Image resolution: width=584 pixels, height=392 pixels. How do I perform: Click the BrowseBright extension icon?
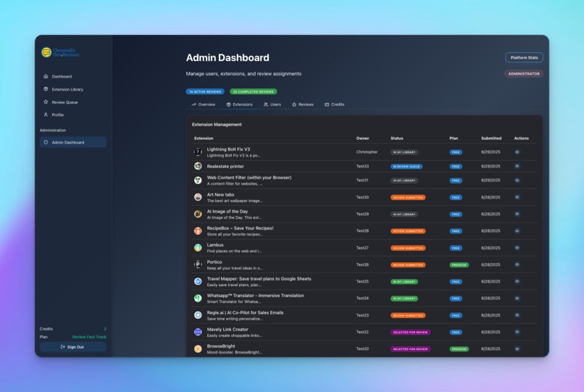pyautogui.click(x=198, y=349)
